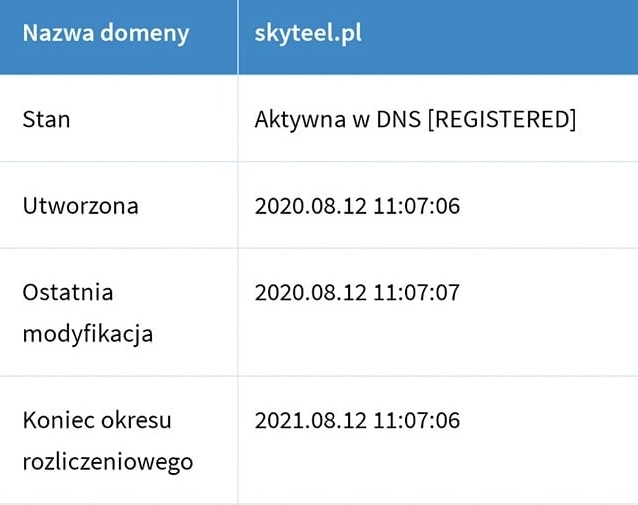Click the word 'domeny' in header

(145, 33)
